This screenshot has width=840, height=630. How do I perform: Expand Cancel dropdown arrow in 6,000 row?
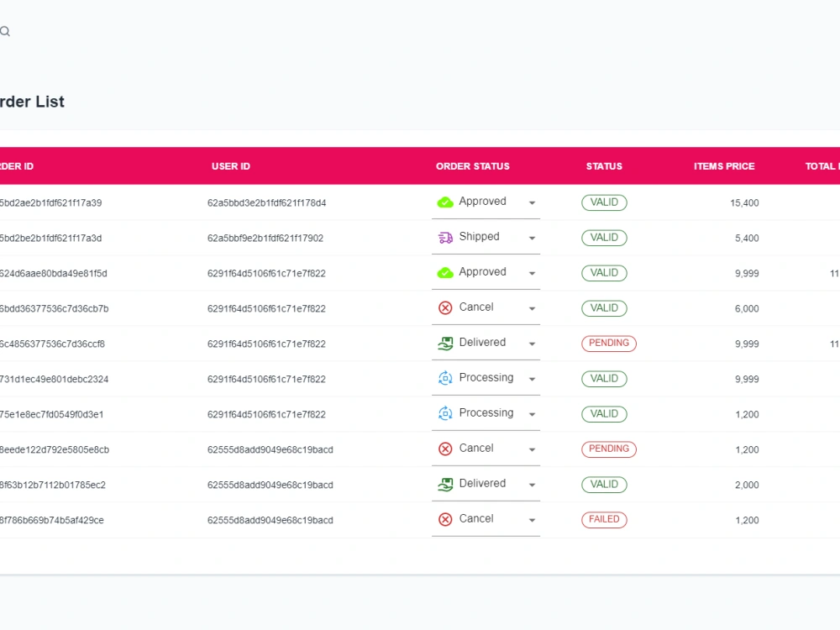[x=532, y=309]
